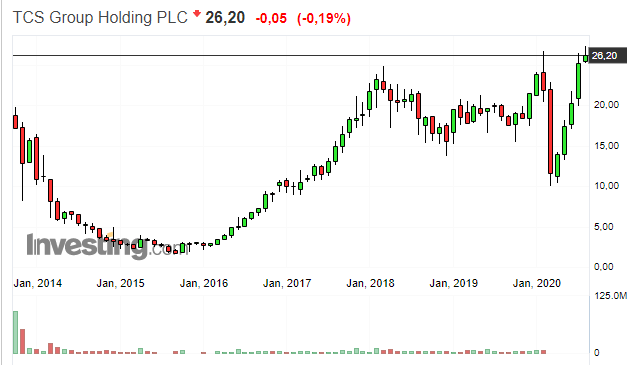Click the Jan, 2016 date axis label
The height and width of the screenshot is (365, 632).
(204, 283)
